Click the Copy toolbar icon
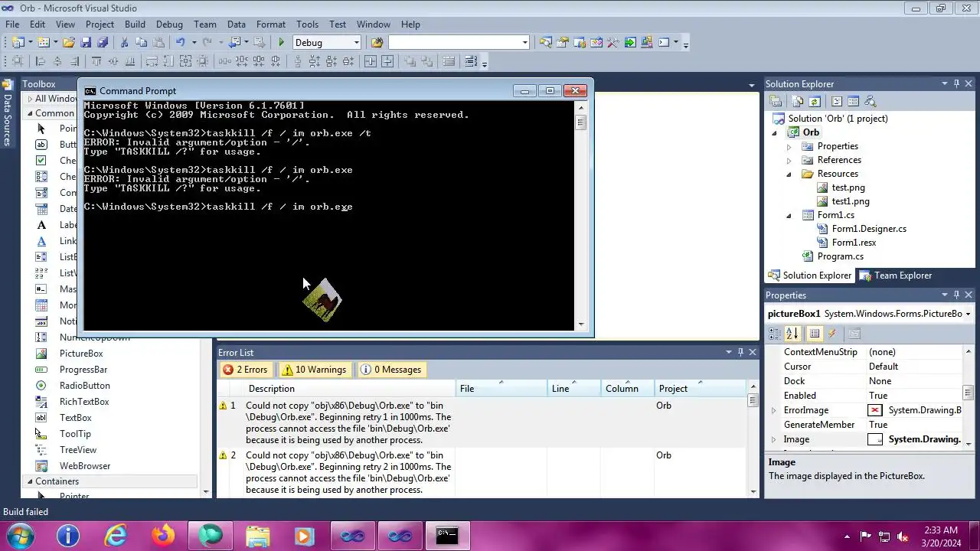The height and width of the screenshot is (551, 980). pyautogui.click(x=141, y=43)
